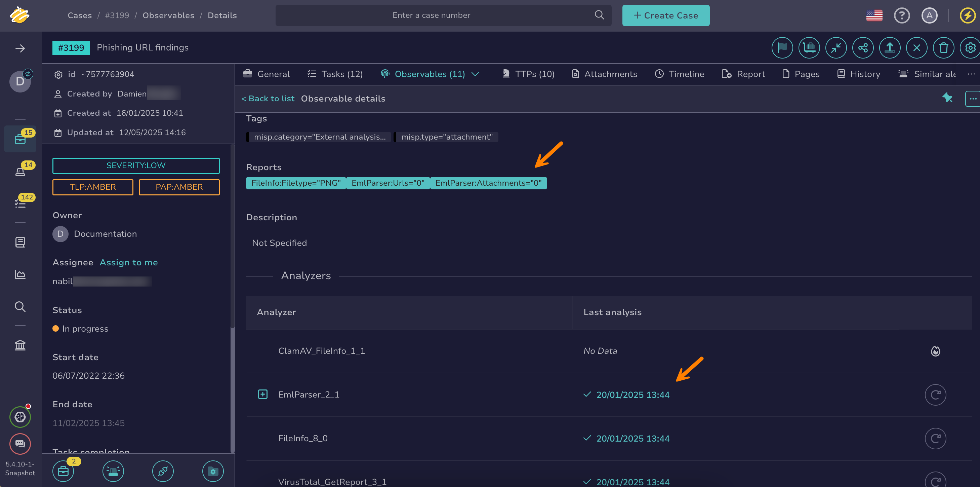Open more tabs ellipsis menu
Screen dimensions: 980x487
(971, 74)
